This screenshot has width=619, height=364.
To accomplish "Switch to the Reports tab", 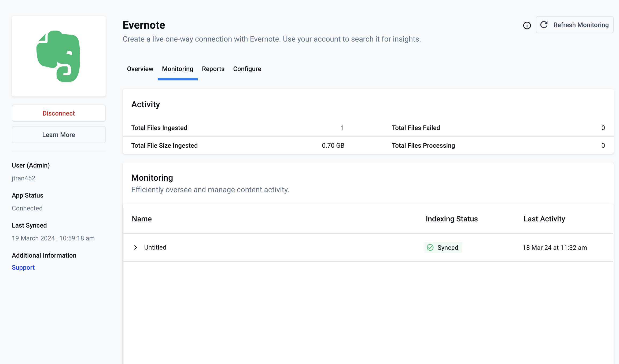I will (x=213, y=69).
